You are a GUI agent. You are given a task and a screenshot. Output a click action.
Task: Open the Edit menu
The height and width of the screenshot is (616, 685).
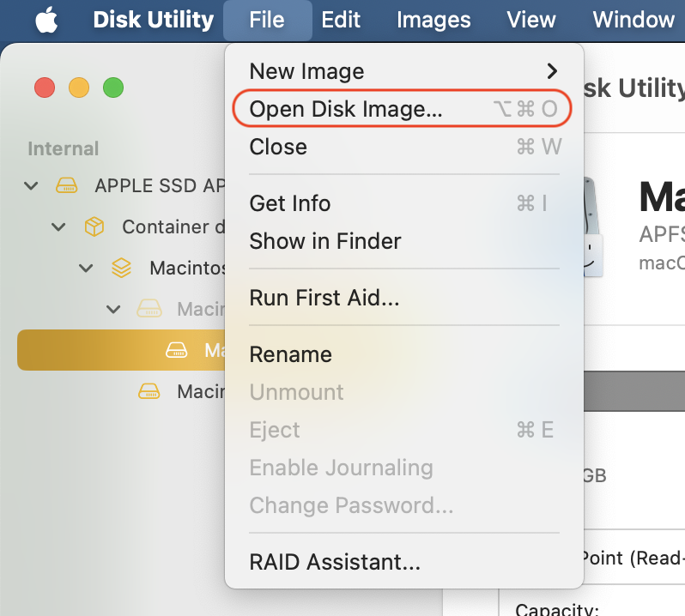[341, 20]
